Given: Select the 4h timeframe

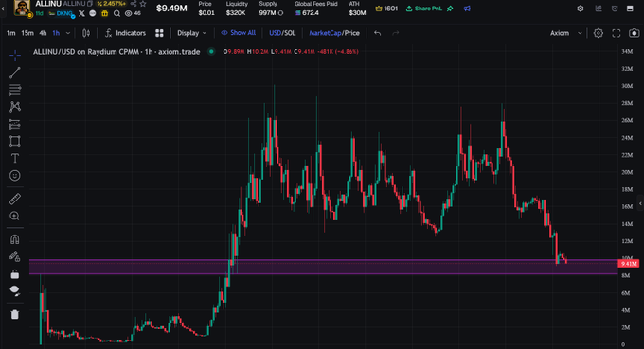Looking at the screenshot, I should [43, 33].
